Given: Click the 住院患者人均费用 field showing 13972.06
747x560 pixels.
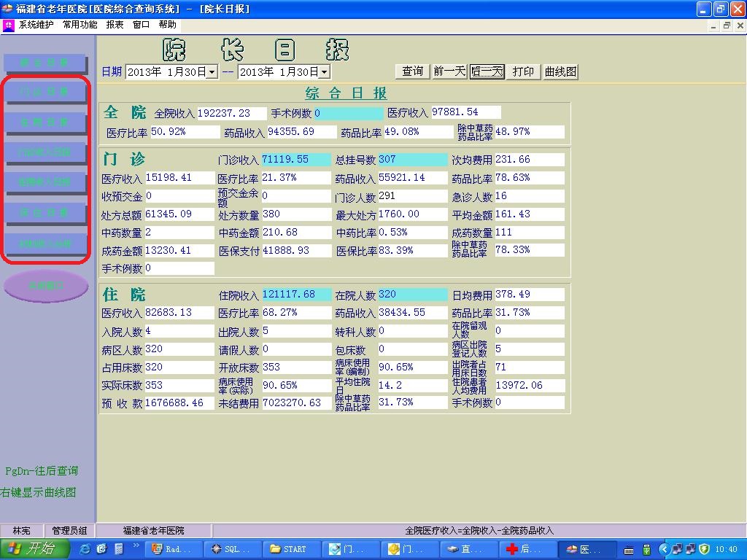Looking at the screenshot, I should tap(530, 385).
